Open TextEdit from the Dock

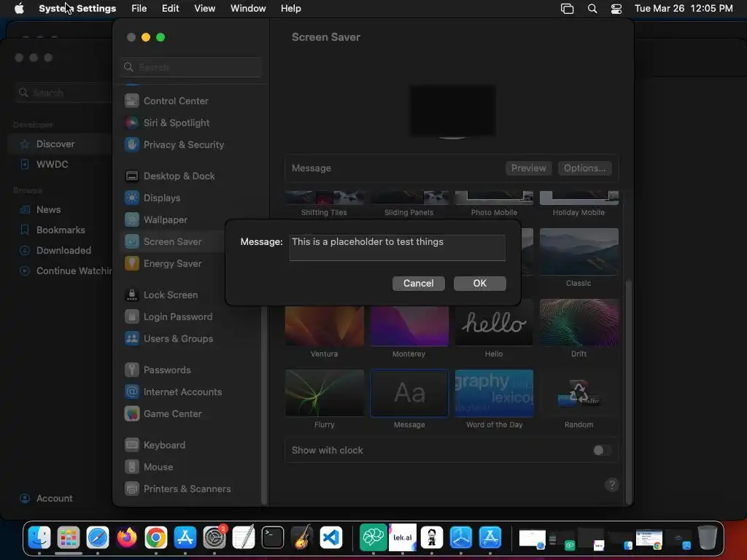[244, 537]
